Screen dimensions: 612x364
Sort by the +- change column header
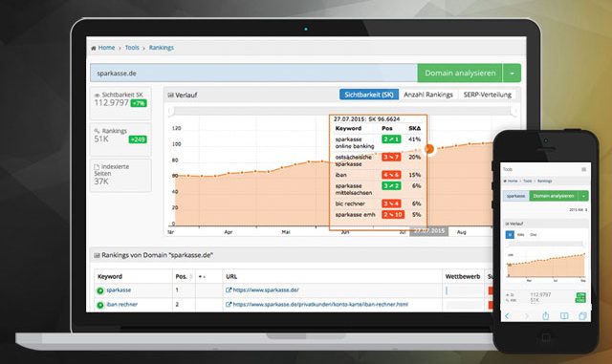202,277
